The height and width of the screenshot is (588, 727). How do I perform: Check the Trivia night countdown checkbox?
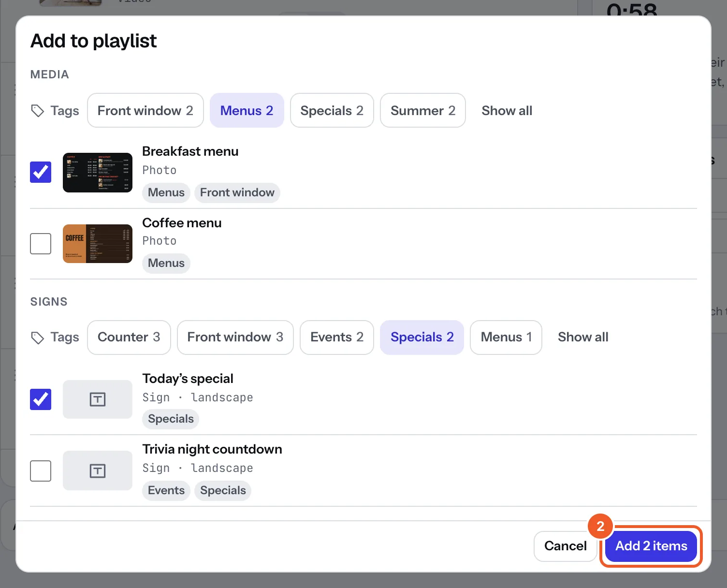click(x=41, y=471)
